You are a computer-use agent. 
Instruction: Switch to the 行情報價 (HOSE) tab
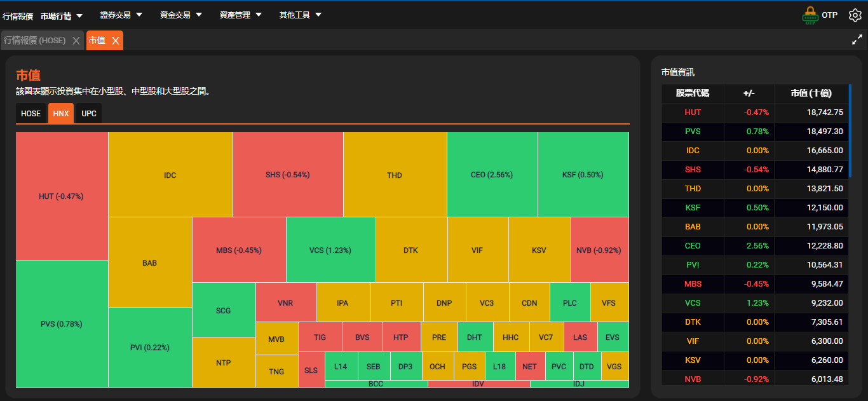[x=35, y=41]
